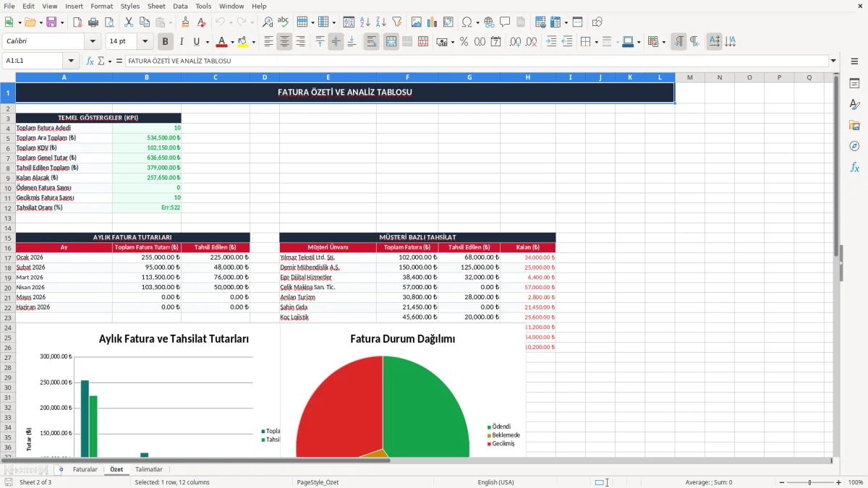Open the Function Wizard fx icon
Image resolution: width=868 pixels, height=488 pixels.
click(90, 61)
